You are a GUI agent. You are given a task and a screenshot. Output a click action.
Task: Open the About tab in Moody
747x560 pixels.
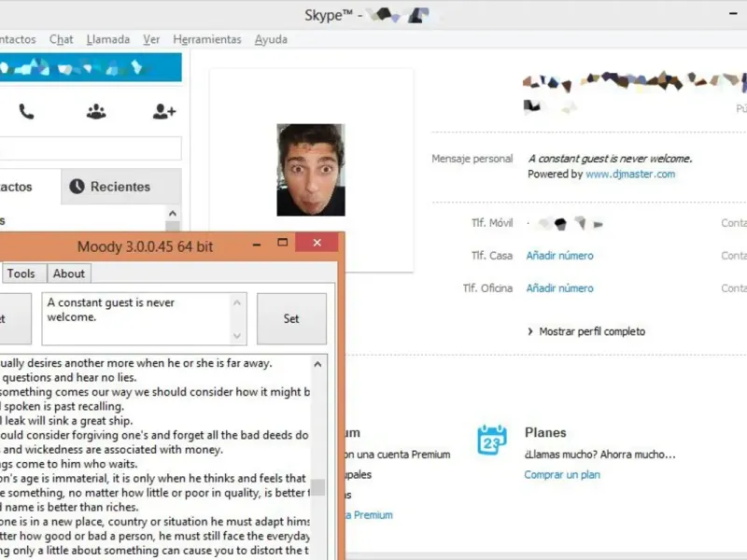pos(69,273)
